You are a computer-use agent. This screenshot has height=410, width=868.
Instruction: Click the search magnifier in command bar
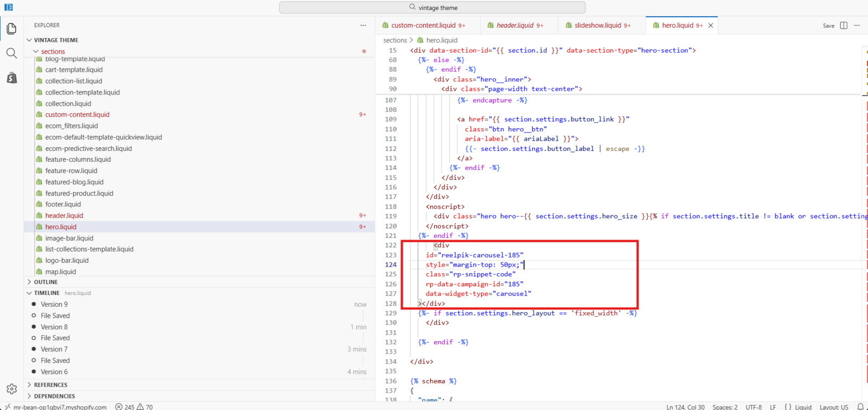(412, 7)
